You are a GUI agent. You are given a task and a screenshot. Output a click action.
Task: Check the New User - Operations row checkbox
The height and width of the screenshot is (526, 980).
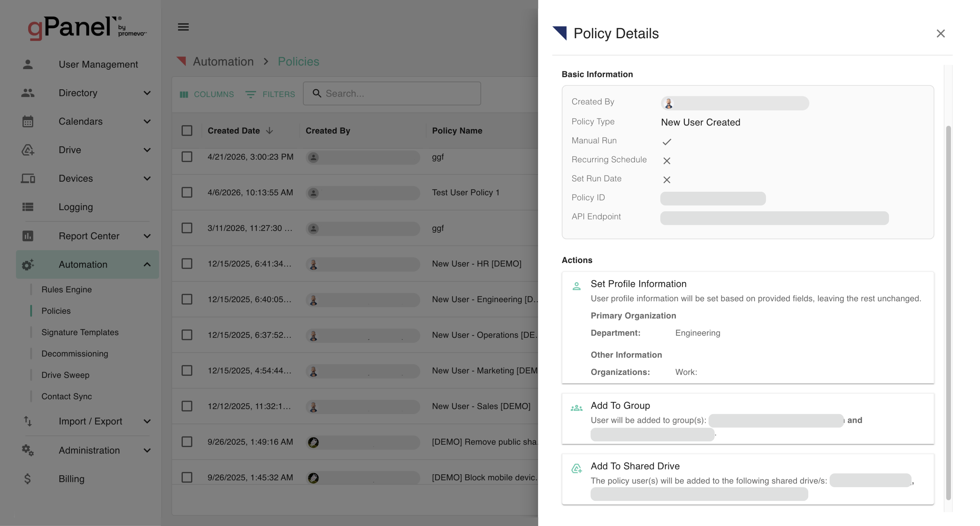pos(187,335)
